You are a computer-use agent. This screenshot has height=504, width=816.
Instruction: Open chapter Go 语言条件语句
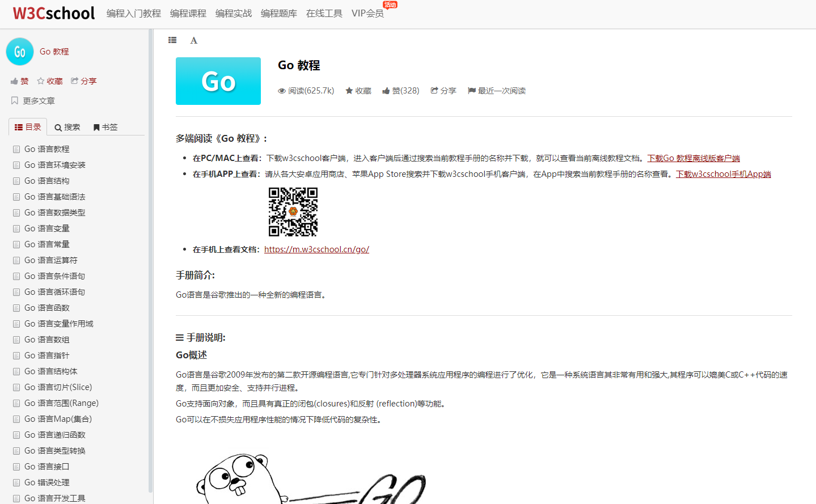[x=55, y=276]
